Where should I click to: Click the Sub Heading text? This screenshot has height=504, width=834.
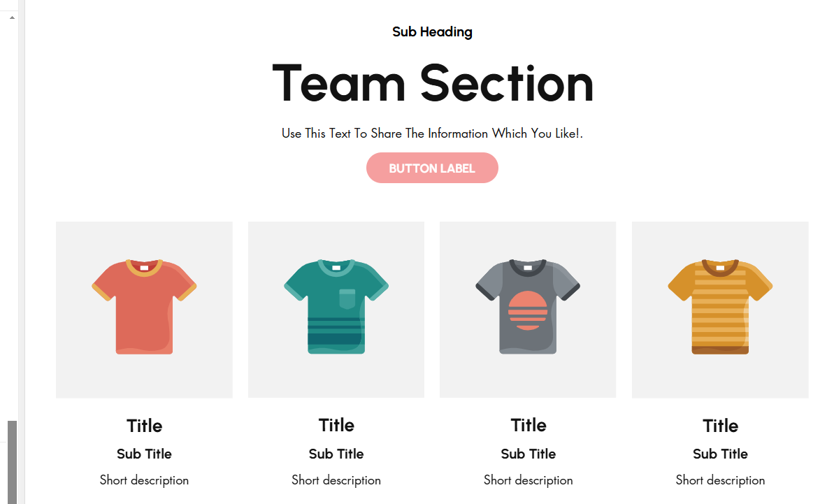432,32
